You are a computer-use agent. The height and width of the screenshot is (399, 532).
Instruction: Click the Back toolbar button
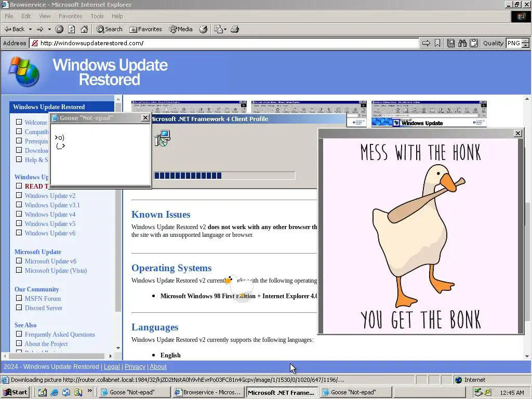14,29
